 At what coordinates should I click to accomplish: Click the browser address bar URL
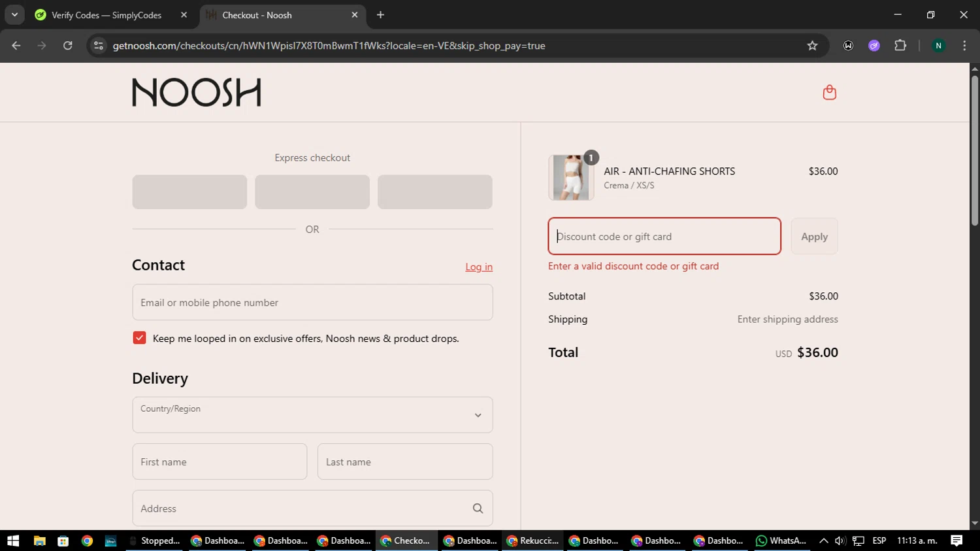[x=329, y=46]
